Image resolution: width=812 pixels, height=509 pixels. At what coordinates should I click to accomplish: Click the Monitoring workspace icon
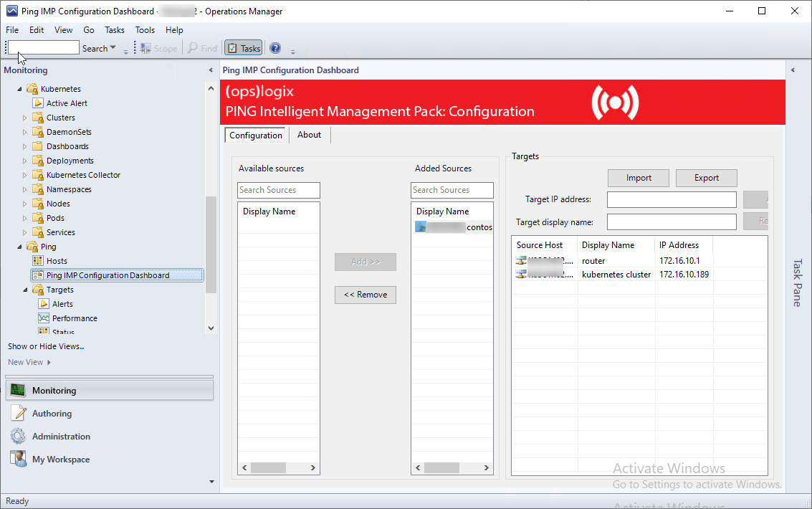click(18, 391)
